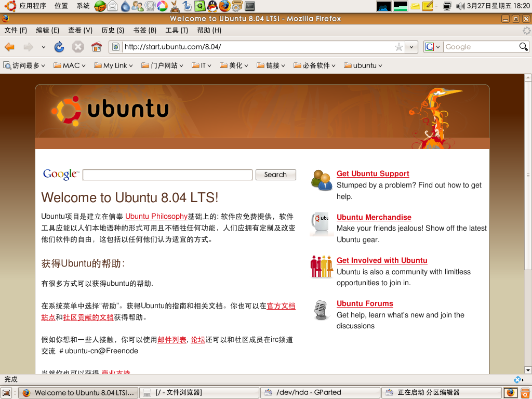Click the site identity icon in the URL bar
The height and width of the screenshot is (399, 532).
click(x=116, y=47)
